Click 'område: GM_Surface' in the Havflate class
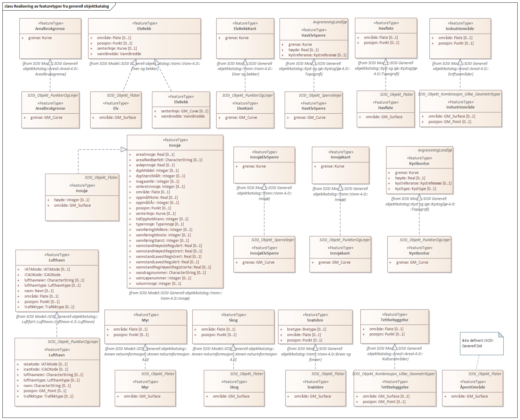The width and height of the screenshot is (520, 420). [x=384, y=117]
